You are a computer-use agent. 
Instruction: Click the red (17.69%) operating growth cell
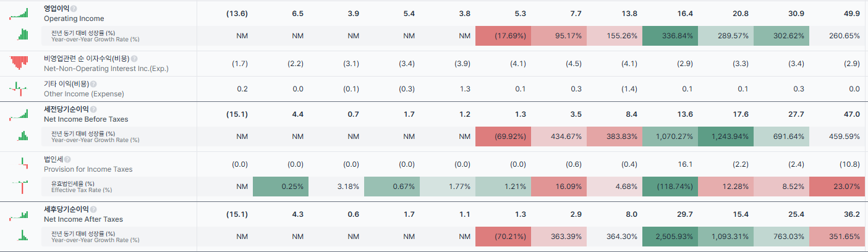(x=503, y=36)
